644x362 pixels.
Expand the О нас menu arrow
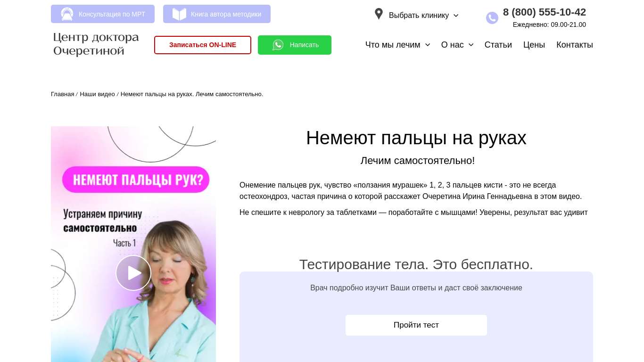pyautogui.click(x=471, y=45)
